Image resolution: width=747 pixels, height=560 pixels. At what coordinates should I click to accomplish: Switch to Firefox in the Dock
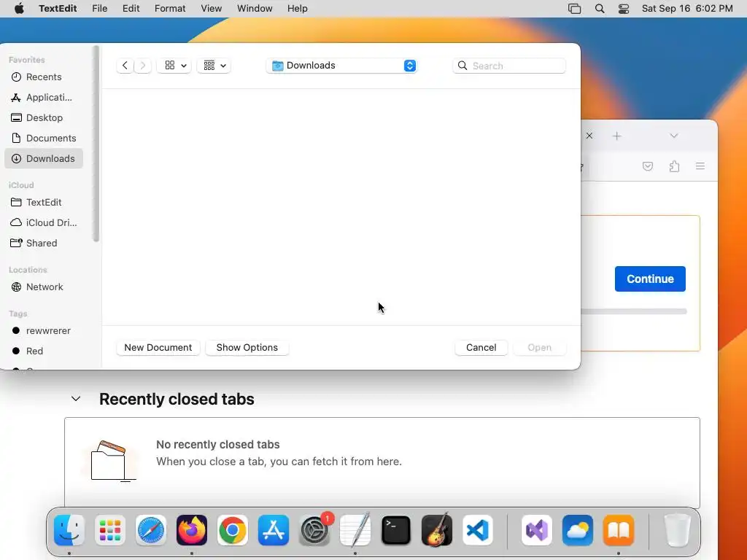(x=192, y=530)
